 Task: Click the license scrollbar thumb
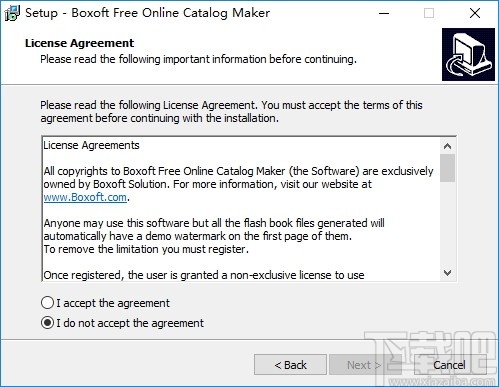[x=447, y=168]
